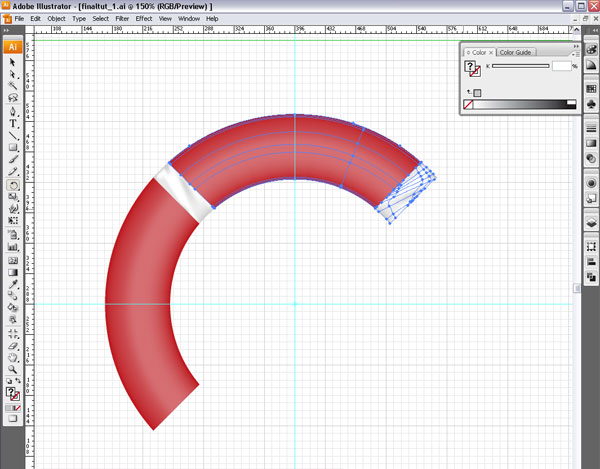Click Default Fill and Stroke icon in toolbar

[9, 381]
